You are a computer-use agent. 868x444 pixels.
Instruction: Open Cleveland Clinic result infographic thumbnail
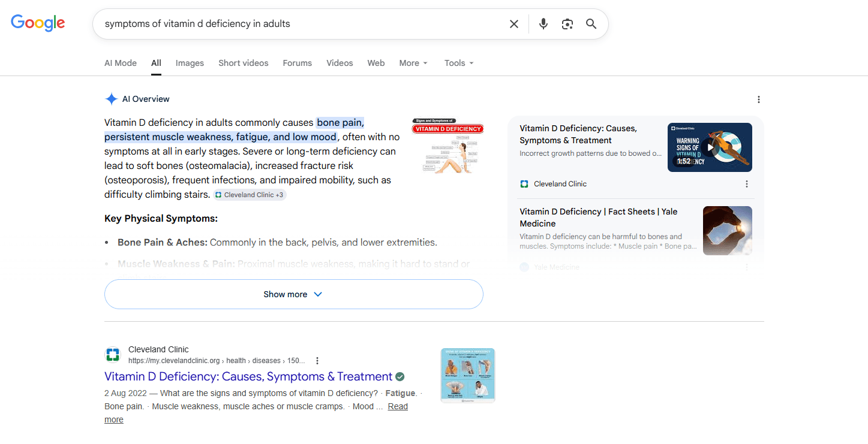point(468,376)
